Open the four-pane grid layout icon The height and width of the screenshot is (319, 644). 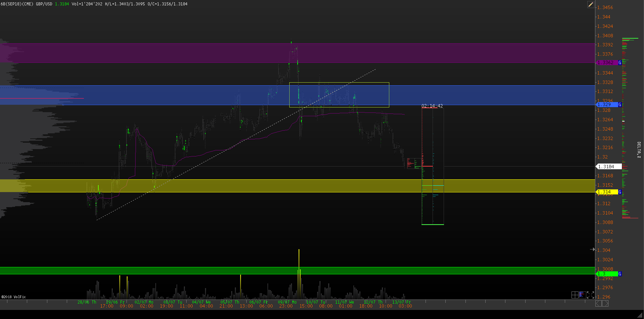click(x=575, y=295)
